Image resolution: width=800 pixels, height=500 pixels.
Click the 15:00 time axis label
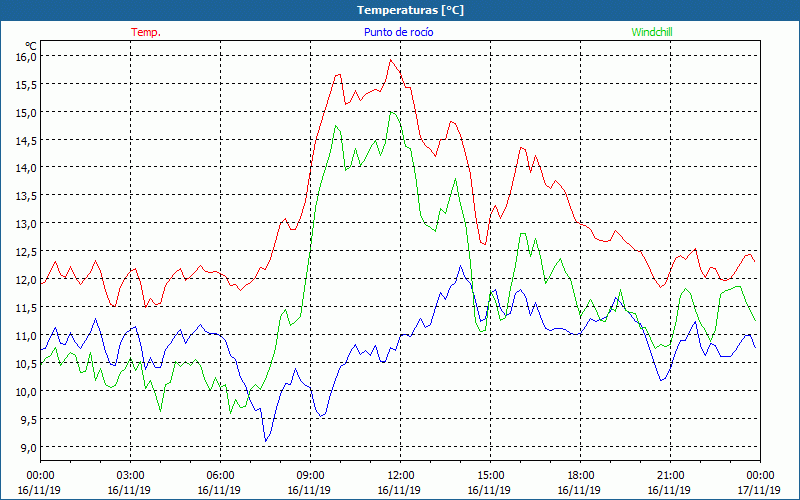pos(490,476)
